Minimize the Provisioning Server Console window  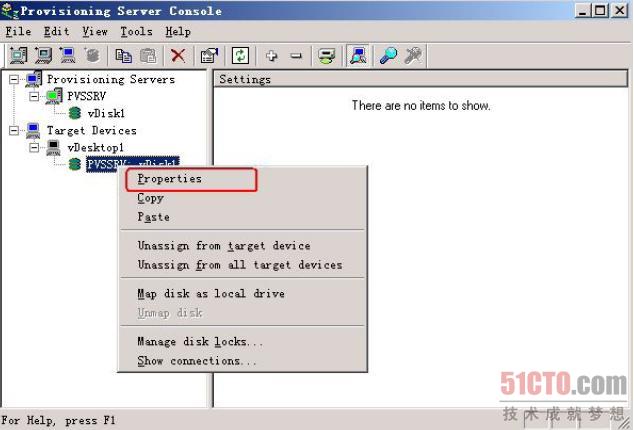click(x=582, y=11)
